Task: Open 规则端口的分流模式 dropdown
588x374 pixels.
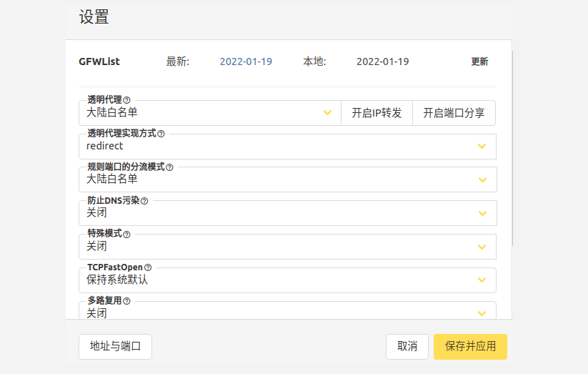Action: tap(286, 179)
